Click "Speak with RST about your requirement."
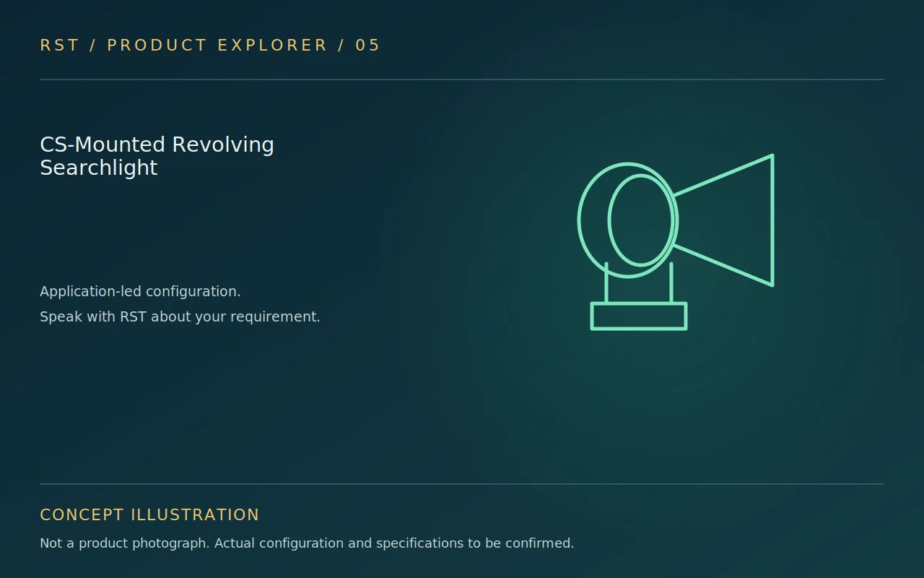This screenshot has width=924, height=578. click(x=180, y=316)
